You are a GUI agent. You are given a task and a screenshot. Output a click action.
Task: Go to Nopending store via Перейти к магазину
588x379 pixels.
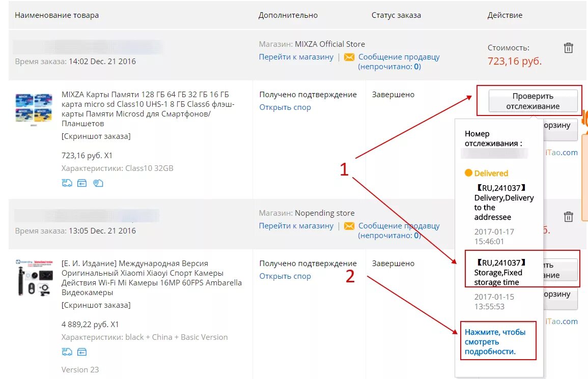[296, 226]
